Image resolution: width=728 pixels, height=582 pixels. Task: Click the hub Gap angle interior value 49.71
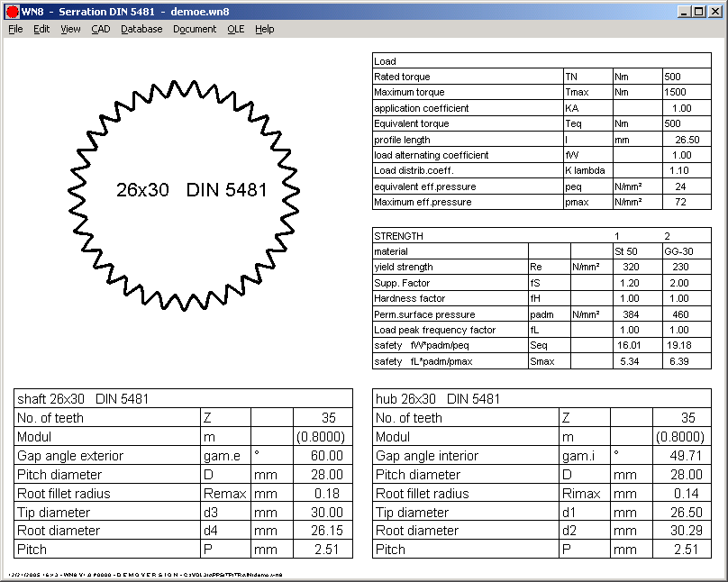684,456
